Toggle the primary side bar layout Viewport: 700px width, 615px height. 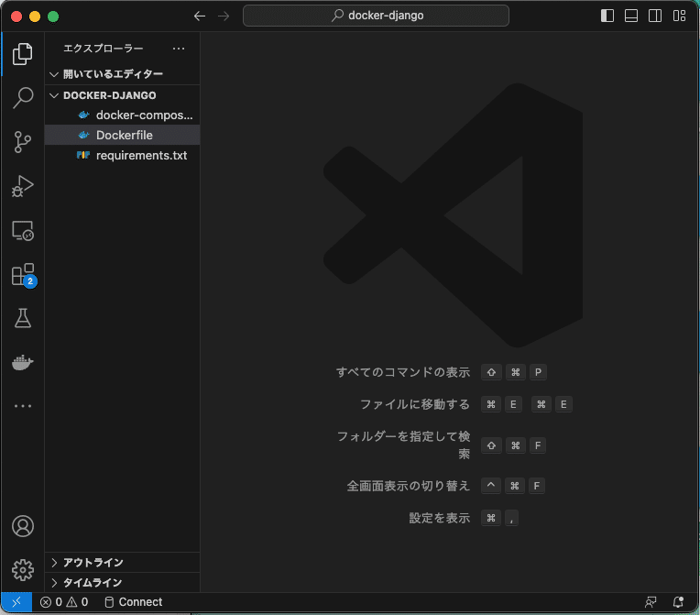coord(607,16)
